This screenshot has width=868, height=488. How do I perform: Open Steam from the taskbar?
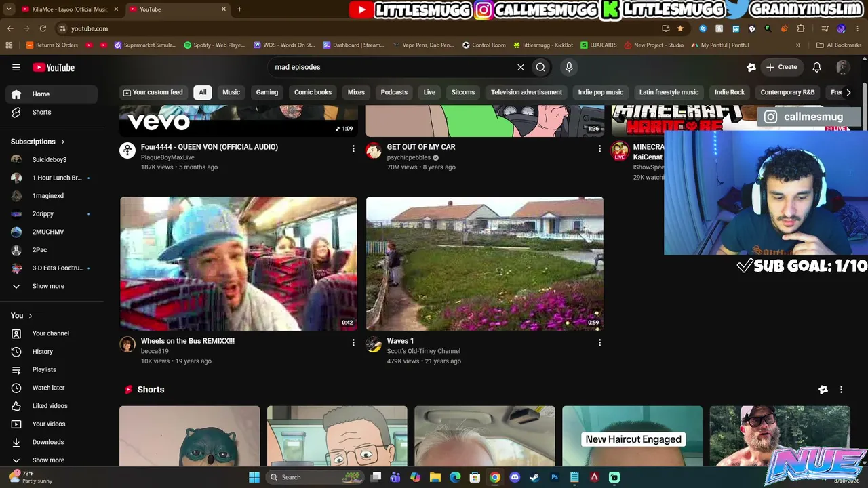(534, 477)
